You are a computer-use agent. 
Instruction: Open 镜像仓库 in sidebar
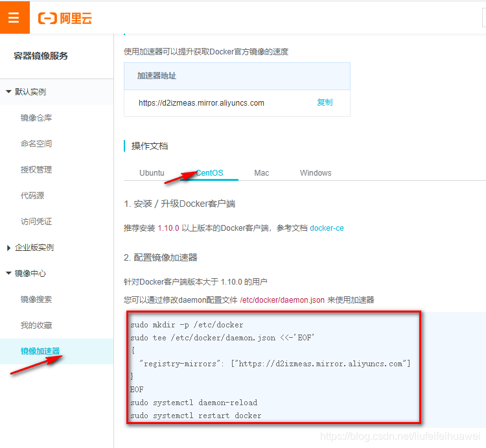[x=36, y=118]
